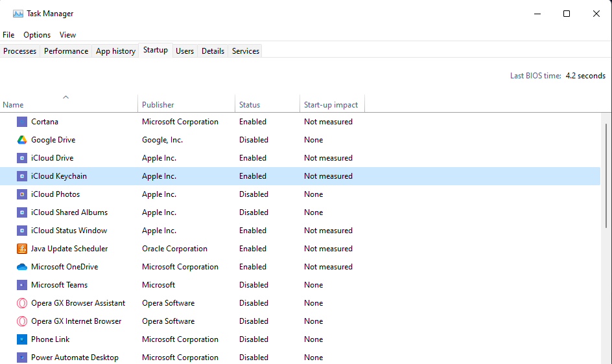Sort by Start-up impact column header
Image resolution: width=612 pixels, height=364 pixels.
[331, 105]
